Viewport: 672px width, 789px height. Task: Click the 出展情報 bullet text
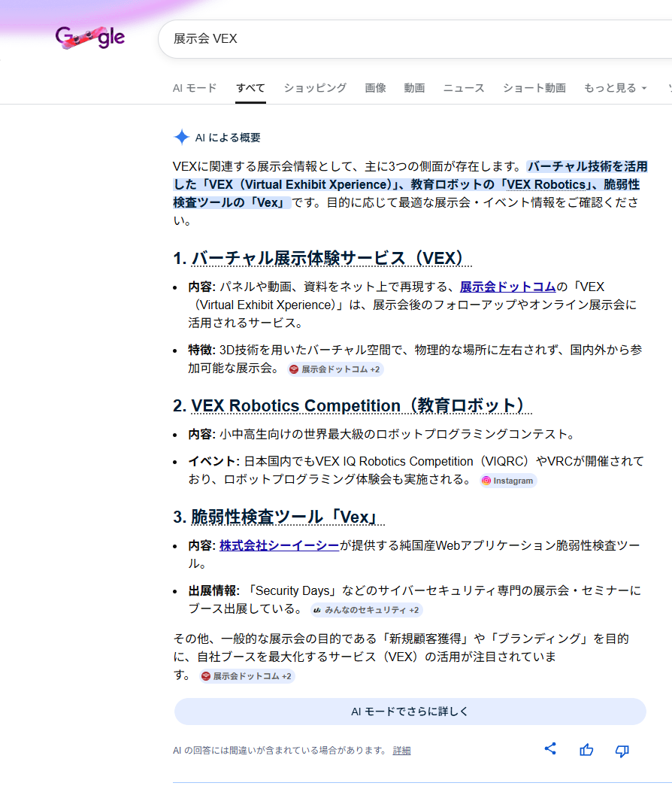click(414, 599)
